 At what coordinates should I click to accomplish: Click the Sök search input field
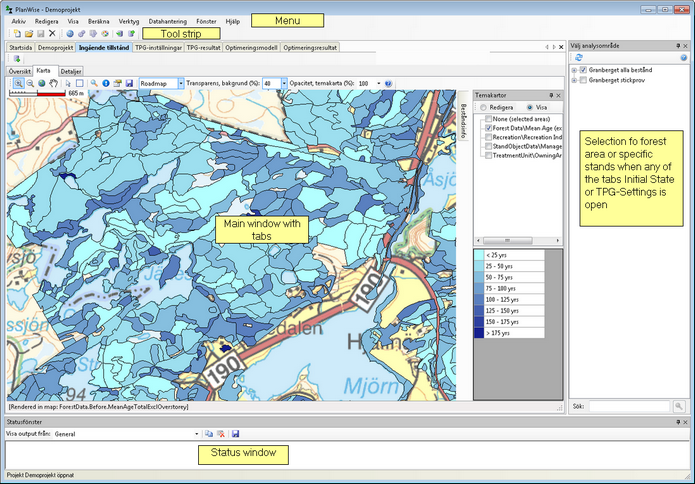629,406
